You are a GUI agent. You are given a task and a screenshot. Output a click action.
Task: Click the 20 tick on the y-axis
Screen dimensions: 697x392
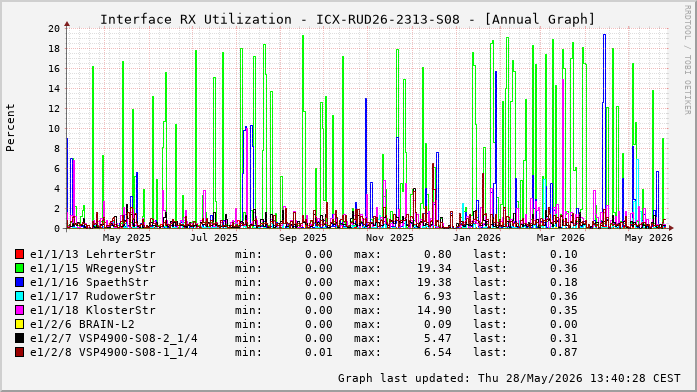coord(54,28)
